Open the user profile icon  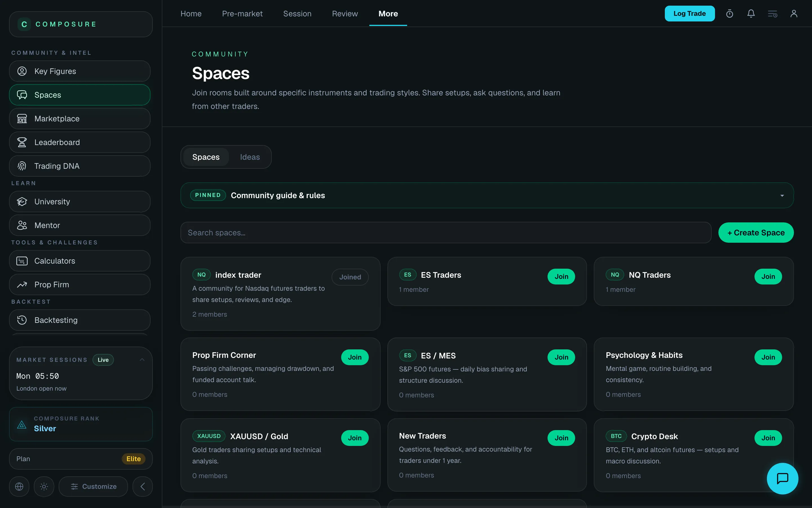tap(794, 14)
